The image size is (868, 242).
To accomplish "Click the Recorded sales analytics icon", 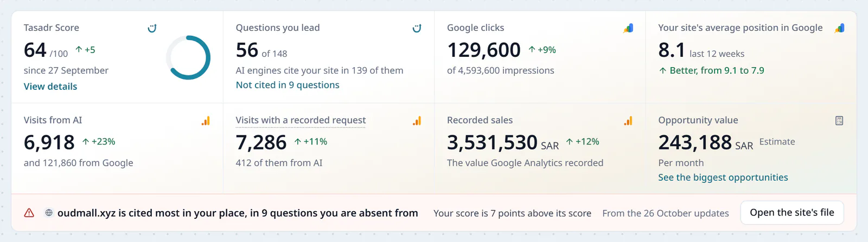I will (x=628, y=121).
